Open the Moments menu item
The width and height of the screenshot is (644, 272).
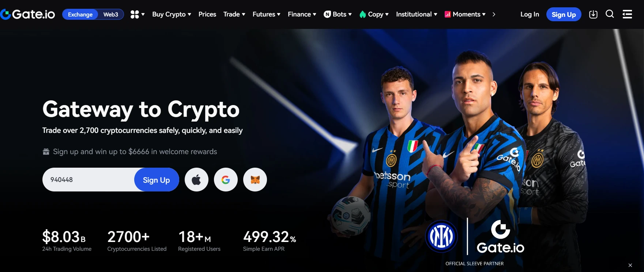pos(465,14)
